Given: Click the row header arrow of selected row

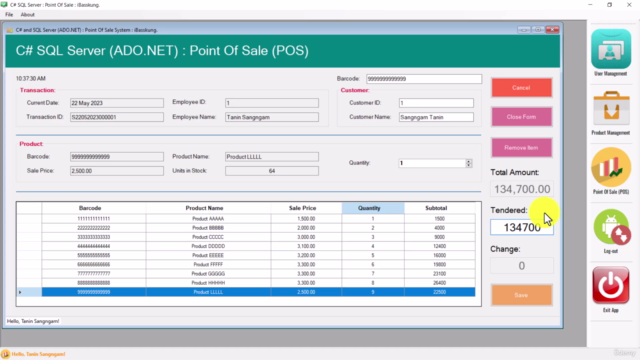Looking at the screenshot, I should (x=29, y=292).
